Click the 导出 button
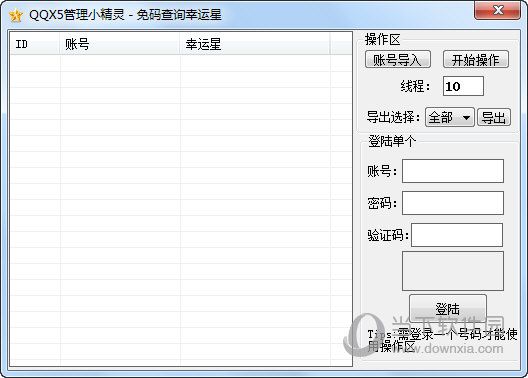The height and width of the screenshot is (378, 528). [494, 117]
